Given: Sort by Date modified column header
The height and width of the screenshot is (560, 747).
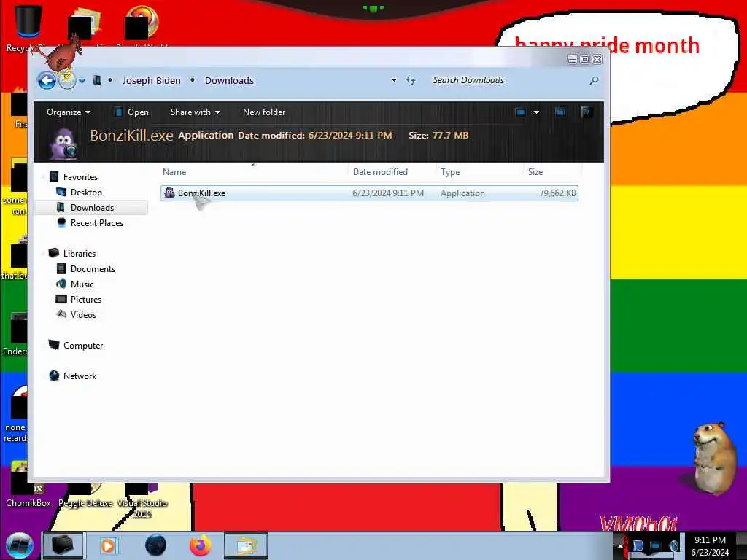Looking at the screenshot, I should 380,172.
